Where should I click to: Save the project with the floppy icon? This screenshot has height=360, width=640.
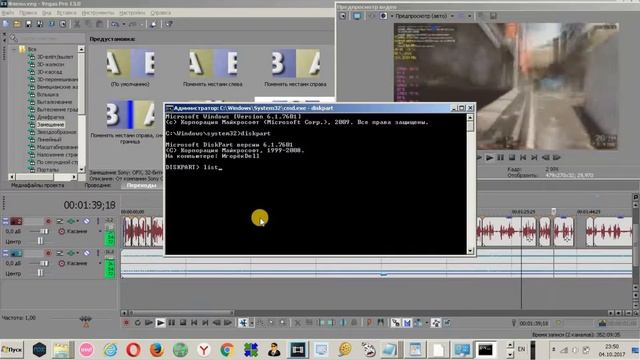28,24
